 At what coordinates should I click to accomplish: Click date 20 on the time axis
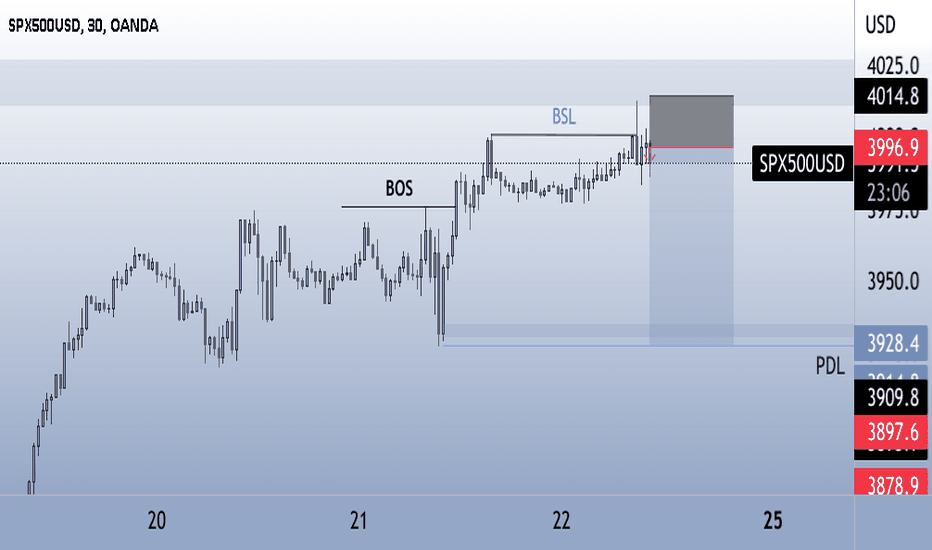pyautogui.click(x=156, y=521)
